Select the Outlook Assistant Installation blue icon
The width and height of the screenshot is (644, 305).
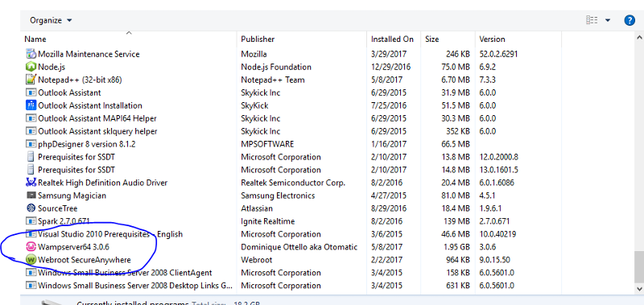tap(31, 105)
